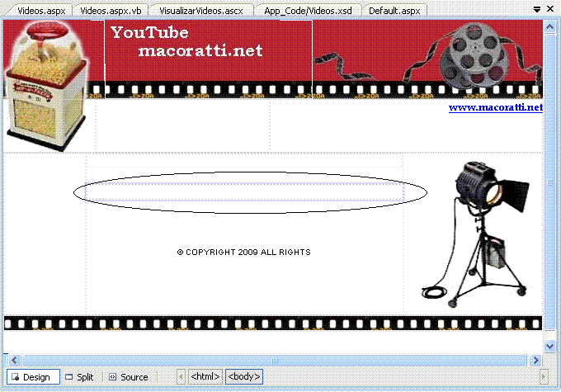Click the popcorn machine image
The image size is (561, 392).
(x=46, y=86)
